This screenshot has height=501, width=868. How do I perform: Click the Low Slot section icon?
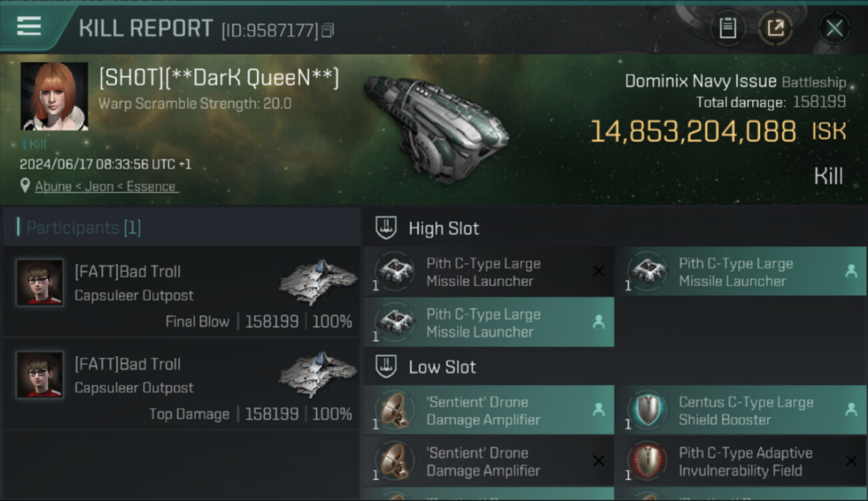click(386, 367)
